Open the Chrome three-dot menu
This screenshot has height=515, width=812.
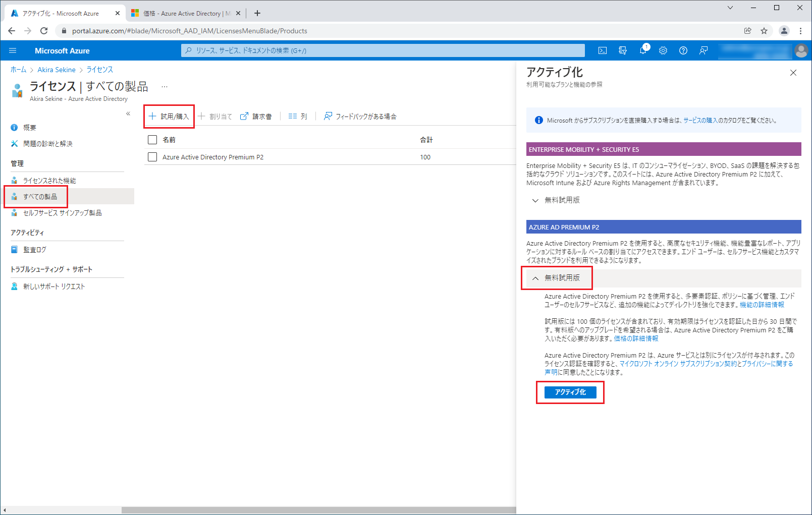[801, 31]
